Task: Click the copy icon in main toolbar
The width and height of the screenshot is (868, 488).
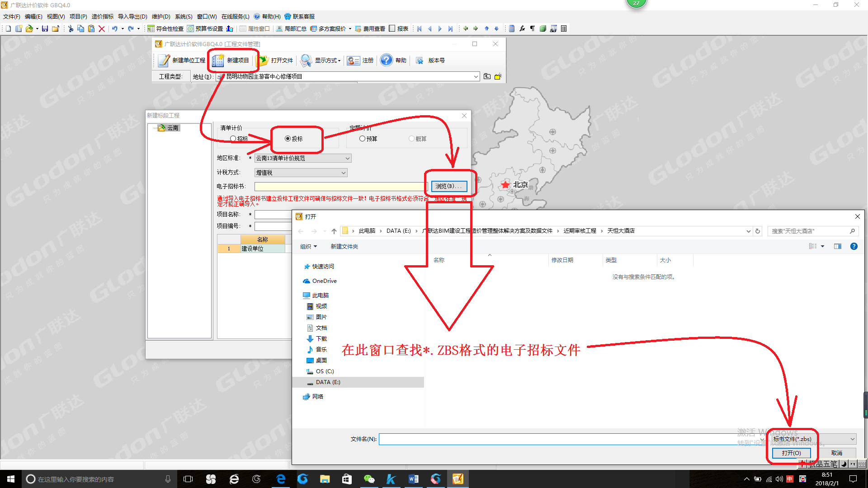Action: (x=81, y=28)
